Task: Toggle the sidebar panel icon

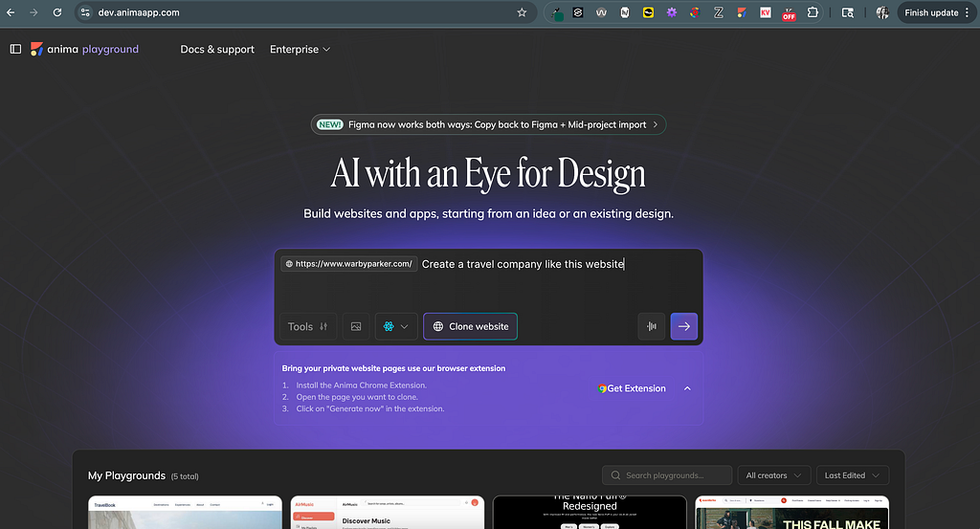Action: point(15,49)
